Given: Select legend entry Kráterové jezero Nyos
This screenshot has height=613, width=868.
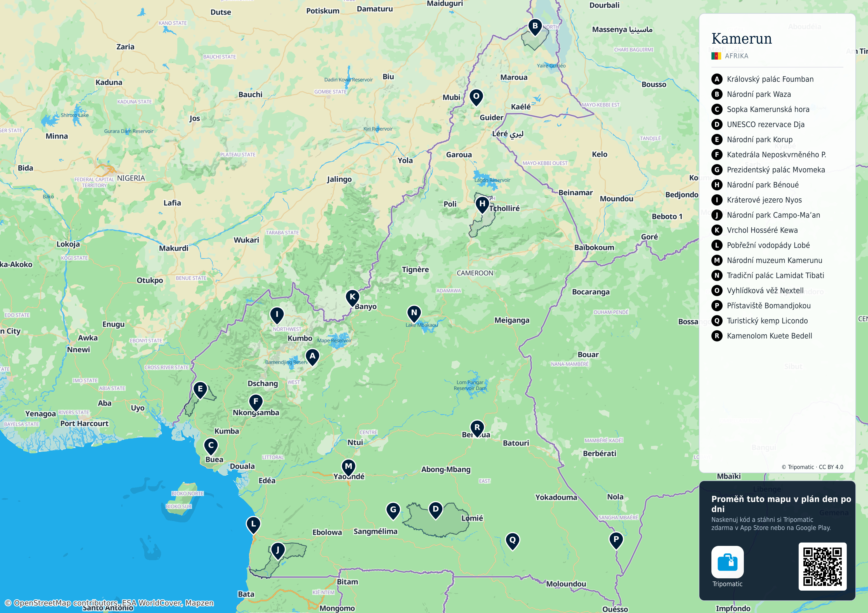Looking at the screenshot, I should [757, 200].
